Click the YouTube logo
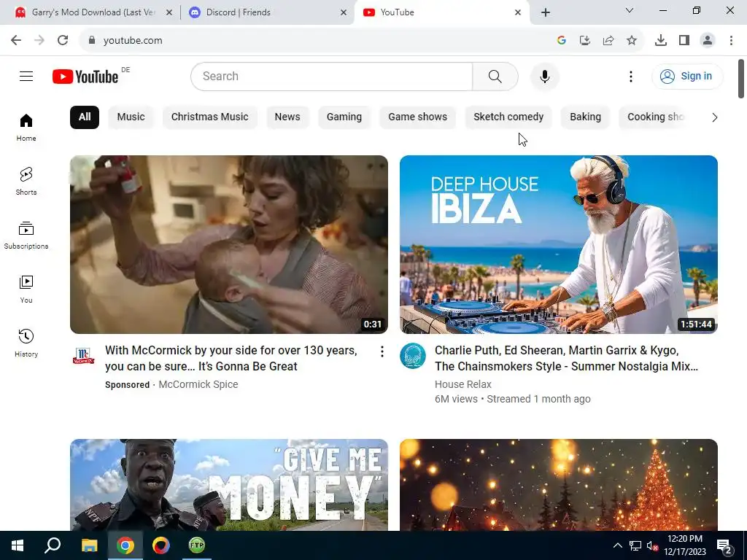Screen dimensions: 747x560 pyautogui.click(x=85, y=77)
